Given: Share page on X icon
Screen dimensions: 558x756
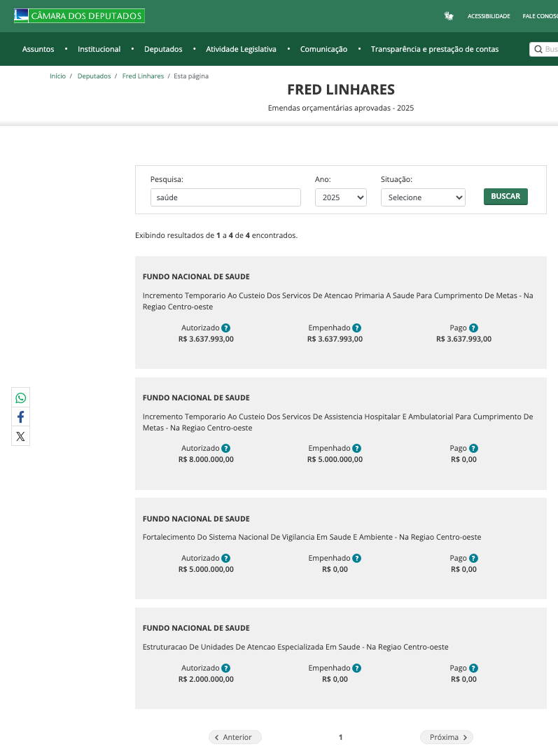Looking at the screenshot, I should click(21, 436).
